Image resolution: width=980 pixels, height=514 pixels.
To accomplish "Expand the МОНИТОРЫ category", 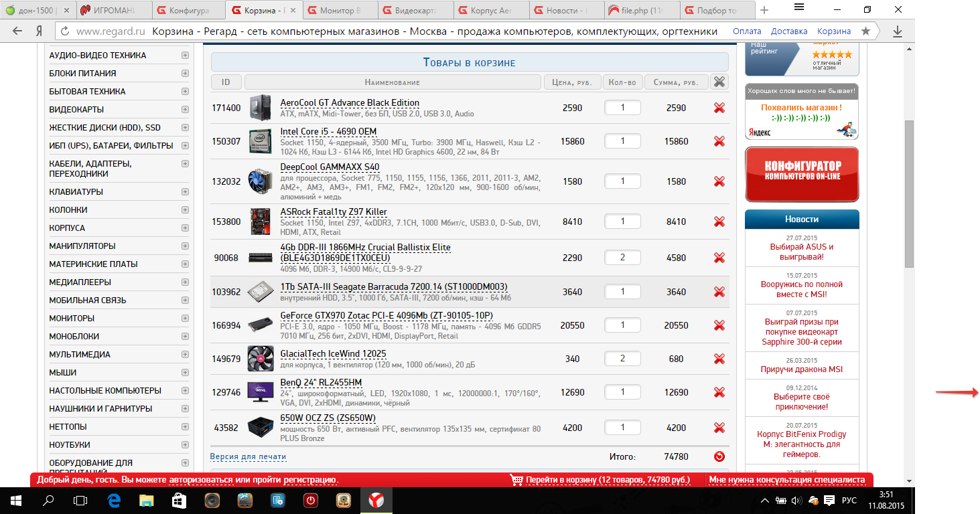I will (185, 319).
